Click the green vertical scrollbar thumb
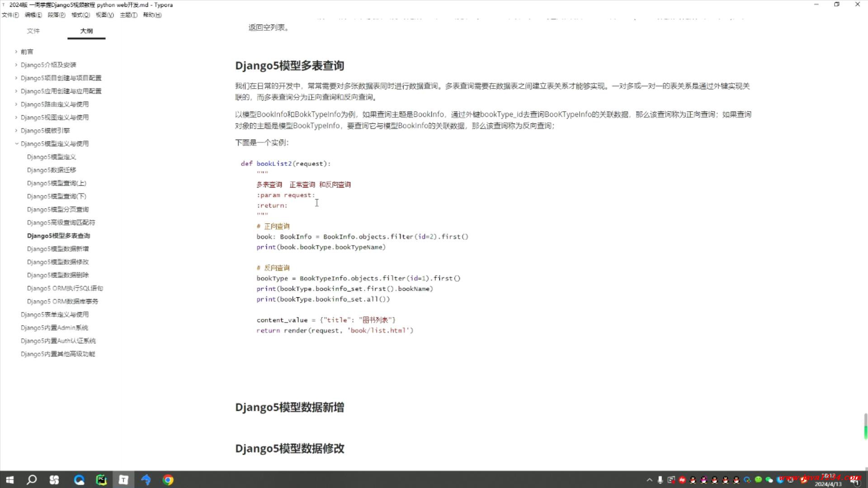This screenshot has height=488, width=868. coord(865,426)
